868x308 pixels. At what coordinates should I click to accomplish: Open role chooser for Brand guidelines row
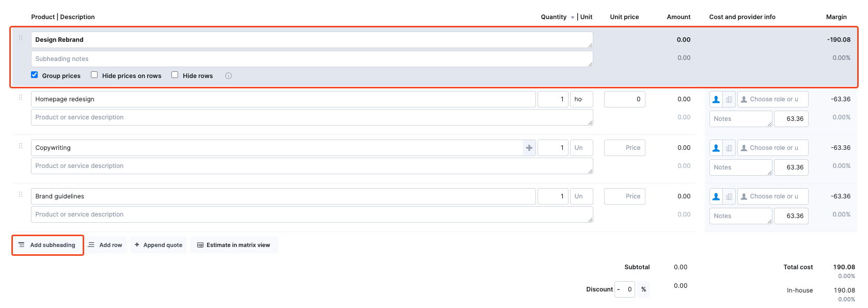pos(772,196)
